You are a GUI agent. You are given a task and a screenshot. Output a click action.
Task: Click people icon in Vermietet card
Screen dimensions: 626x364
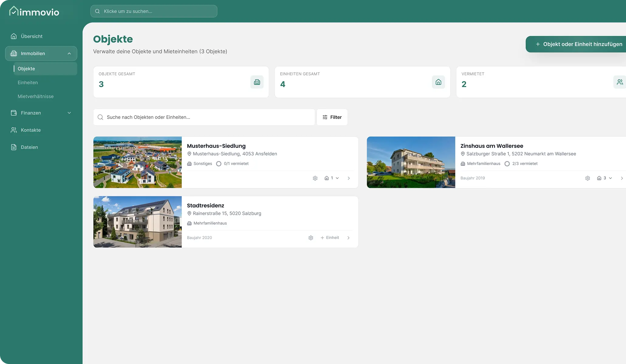click(620, 82)
